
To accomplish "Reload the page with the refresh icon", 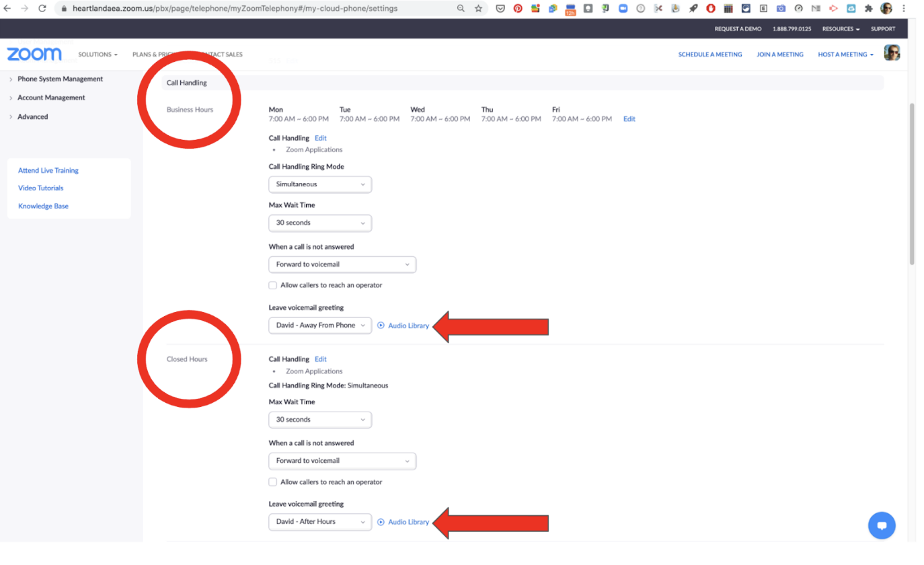I will 42,9.
